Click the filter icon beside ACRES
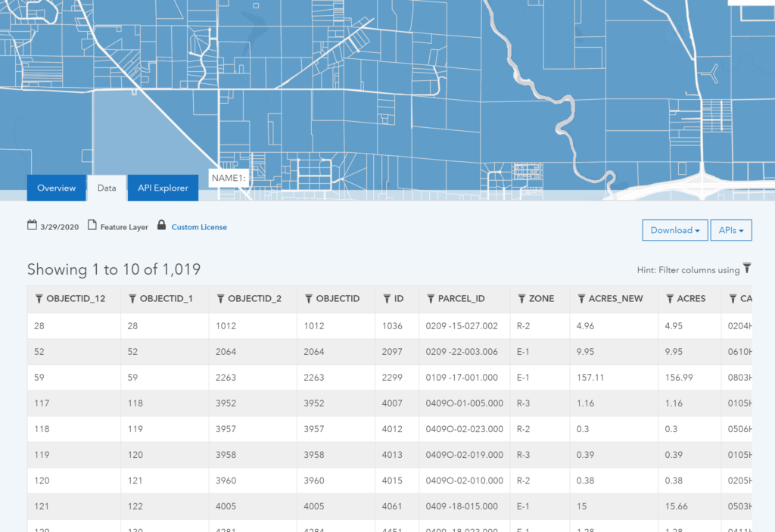 click(670, 299)
